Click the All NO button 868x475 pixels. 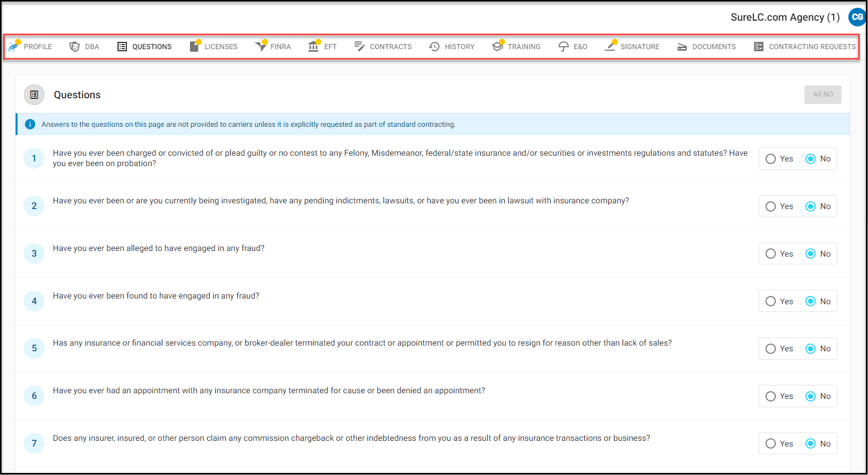coord(822,95)
